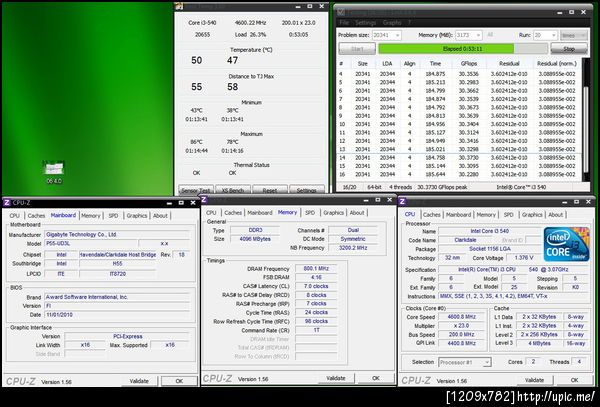Click Validate in CPU-Z Mainboard window

point(139,381)
